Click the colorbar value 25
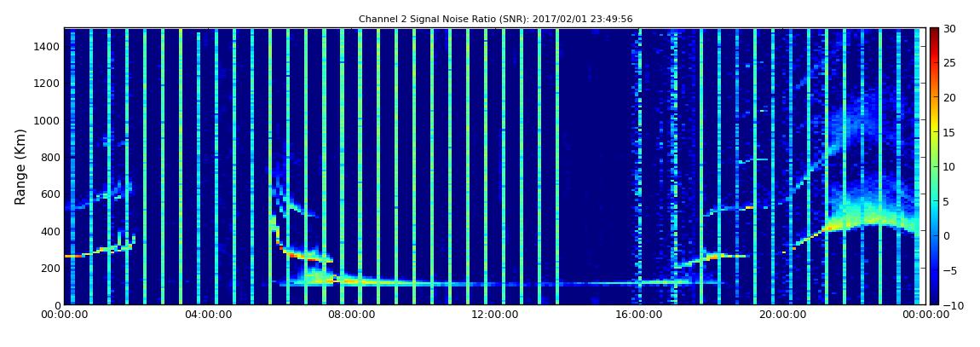Image resolution: width=980 pixels, height=347 pixels. 950,62
